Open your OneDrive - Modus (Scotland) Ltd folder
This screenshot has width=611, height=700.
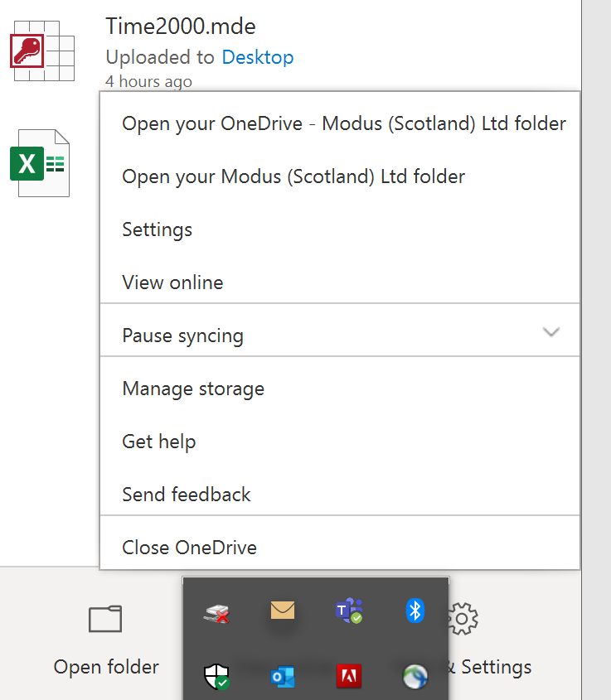tap(340, 123)
